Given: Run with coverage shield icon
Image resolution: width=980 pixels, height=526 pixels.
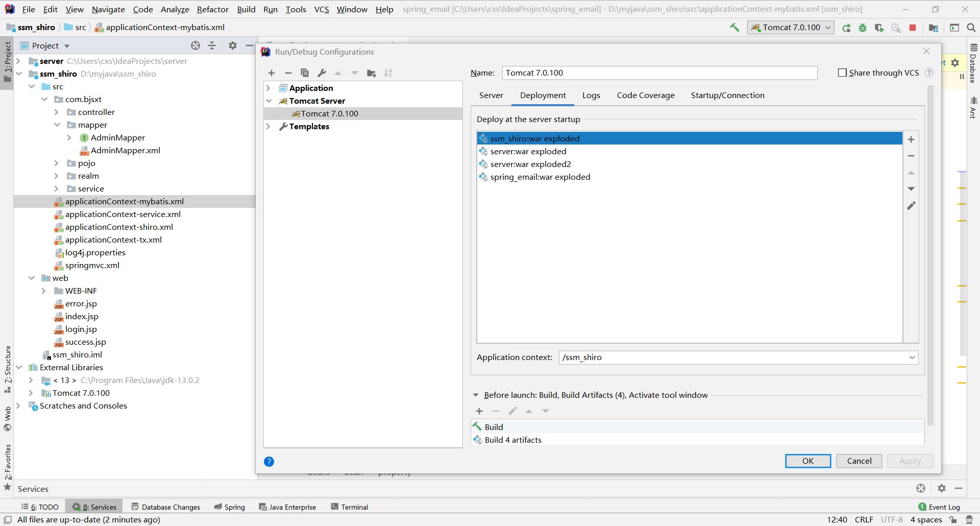Looking at the screenshot, I should coord(879,28).
